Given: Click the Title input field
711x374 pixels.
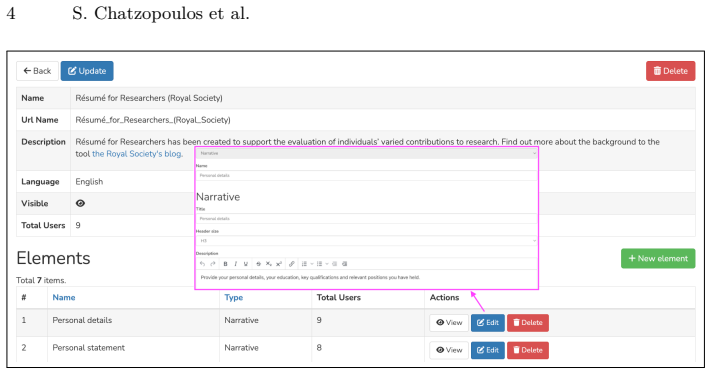Looking at the screenshot, I should 366,219.
